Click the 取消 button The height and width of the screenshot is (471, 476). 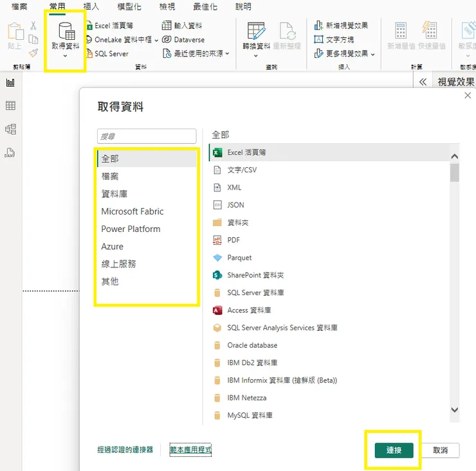tap(440, 450)
